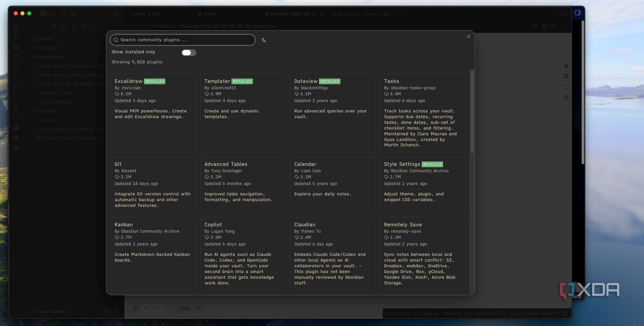Change file explorer sort order
Viewport: 644px width, 326px height.
coord(74,27)
